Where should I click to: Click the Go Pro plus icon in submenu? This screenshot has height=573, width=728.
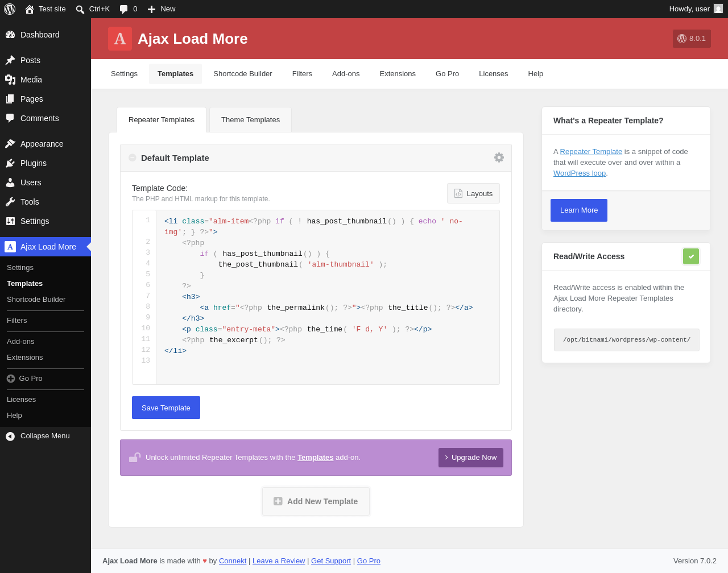pyautogui.click(x=11, y=379)
